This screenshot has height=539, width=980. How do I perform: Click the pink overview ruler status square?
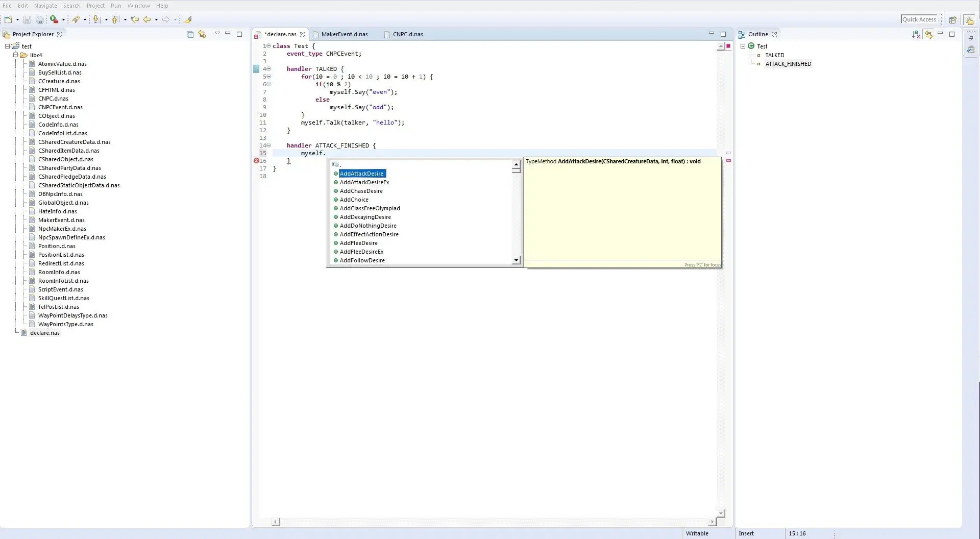coord(728,46)
